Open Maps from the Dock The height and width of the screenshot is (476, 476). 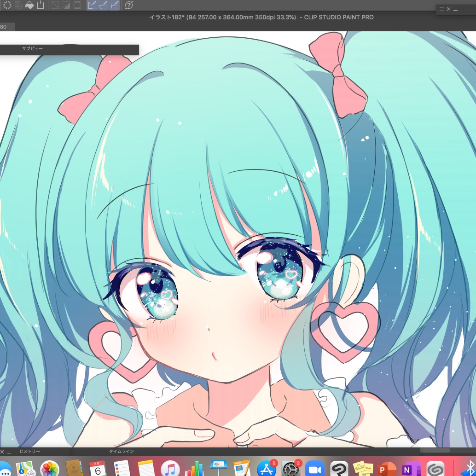[x=25, y=469]
